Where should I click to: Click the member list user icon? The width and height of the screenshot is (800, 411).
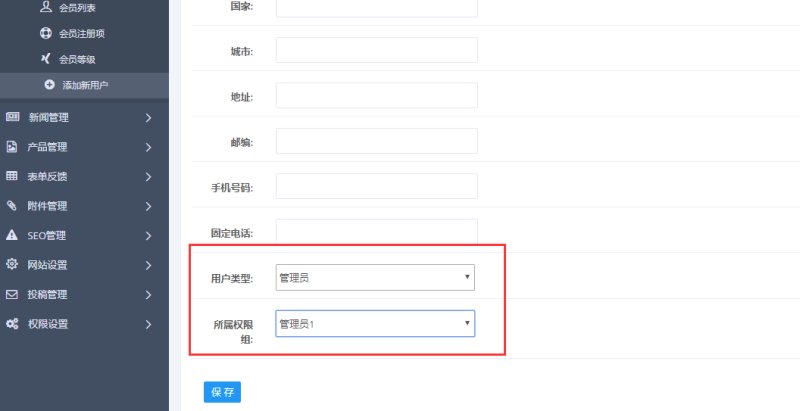pyautogui.click(x=46, y=6)
